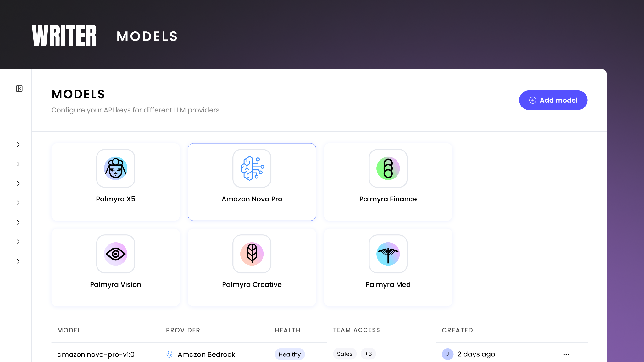Click the Amazon Nova Pro brain icon
This screenshot has width=644, height=362.
tap(252, 168)
